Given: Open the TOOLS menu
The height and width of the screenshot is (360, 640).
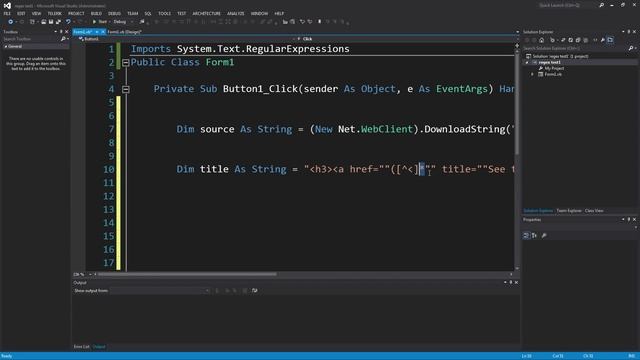Looking at the screenshot, I should tap(164, 13).
